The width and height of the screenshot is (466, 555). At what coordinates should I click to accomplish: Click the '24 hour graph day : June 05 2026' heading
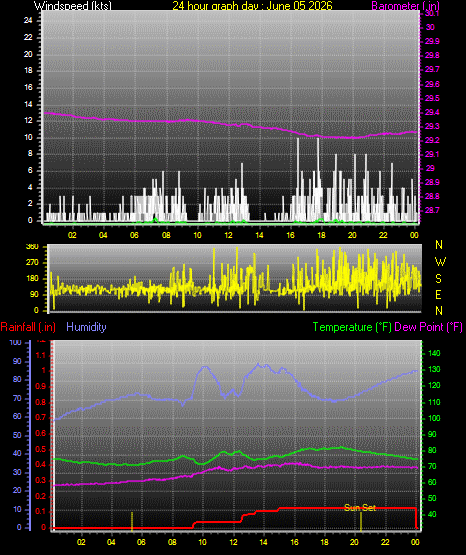click(252, 6)
